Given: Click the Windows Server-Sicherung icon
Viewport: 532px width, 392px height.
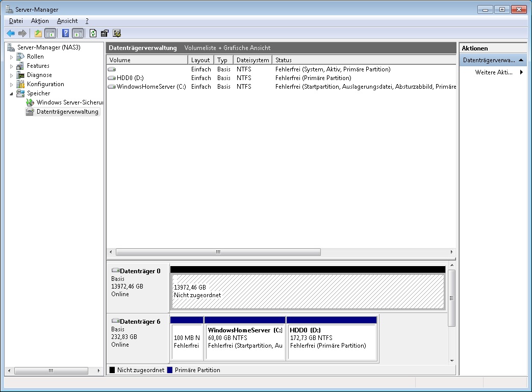Looking at the screenshot, I should [x=30, y=102].
